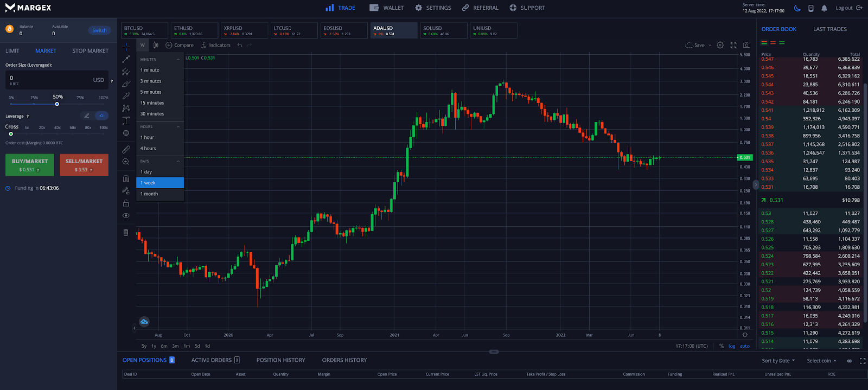
Task: Click the trash remove drawings icon
Action: point(126,232)
